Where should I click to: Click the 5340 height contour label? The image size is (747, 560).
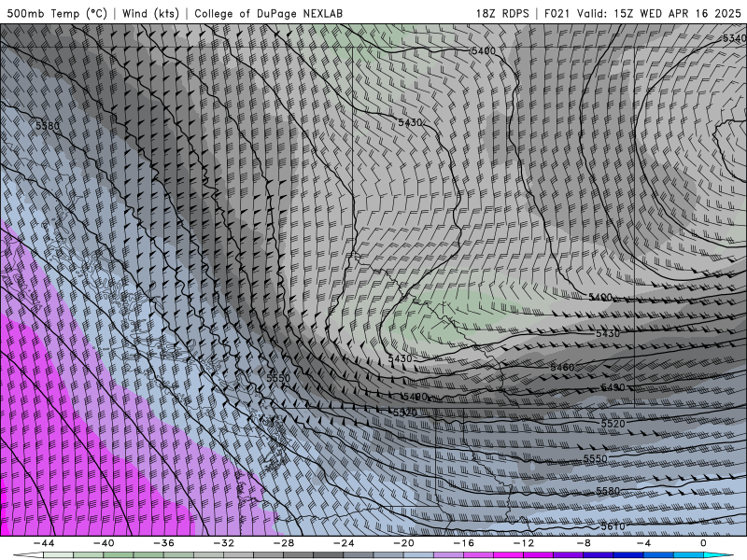[x=734, y=38]
